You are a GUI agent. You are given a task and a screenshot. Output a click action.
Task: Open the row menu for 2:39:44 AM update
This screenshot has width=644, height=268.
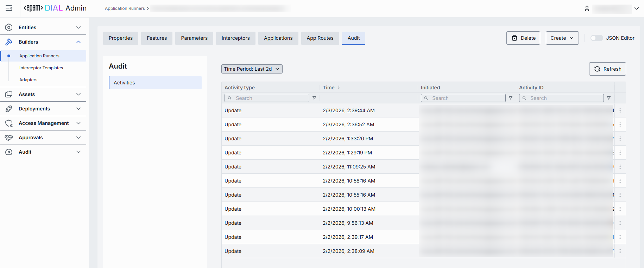(620, 110)
